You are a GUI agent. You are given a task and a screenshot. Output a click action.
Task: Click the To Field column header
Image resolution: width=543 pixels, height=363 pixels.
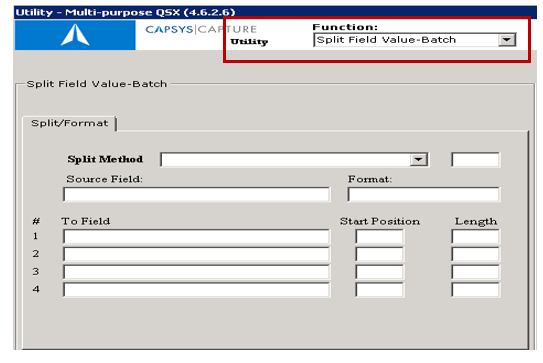86,221
